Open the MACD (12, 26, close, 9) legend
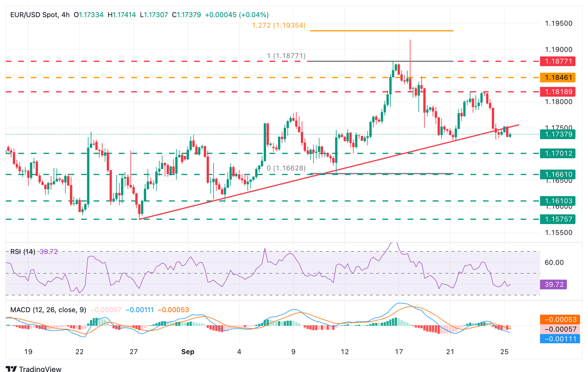 (x=48, y=310)
